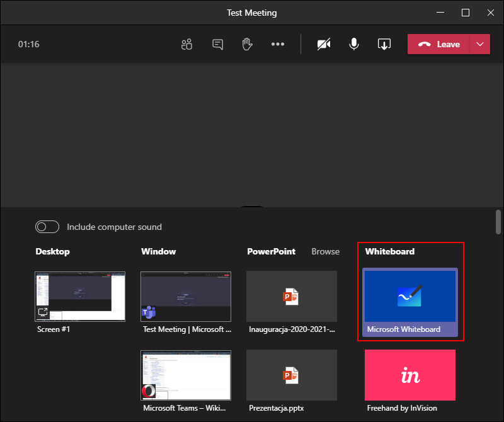Open the More actions menu
This screenshot has width=504, height=422.
point(278,44)
